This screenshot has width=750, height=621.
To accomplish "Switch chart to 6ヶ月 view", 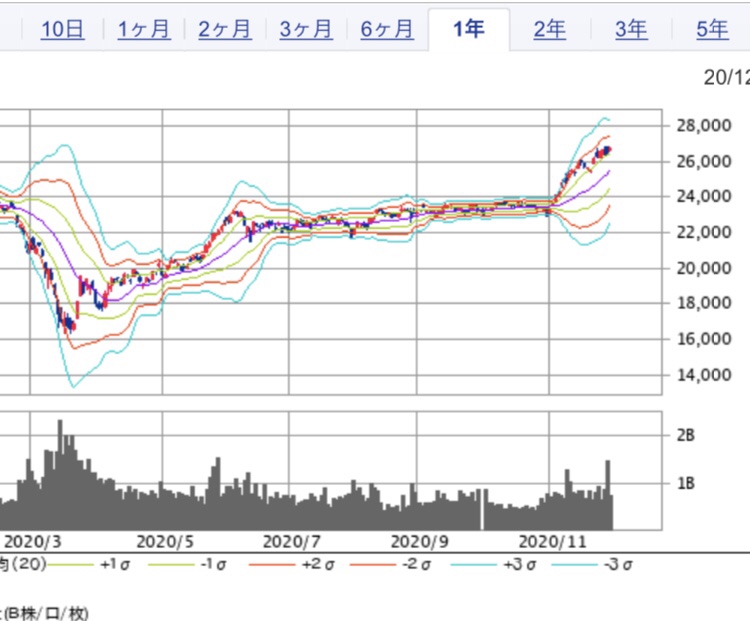I will (x=386, y=29).
